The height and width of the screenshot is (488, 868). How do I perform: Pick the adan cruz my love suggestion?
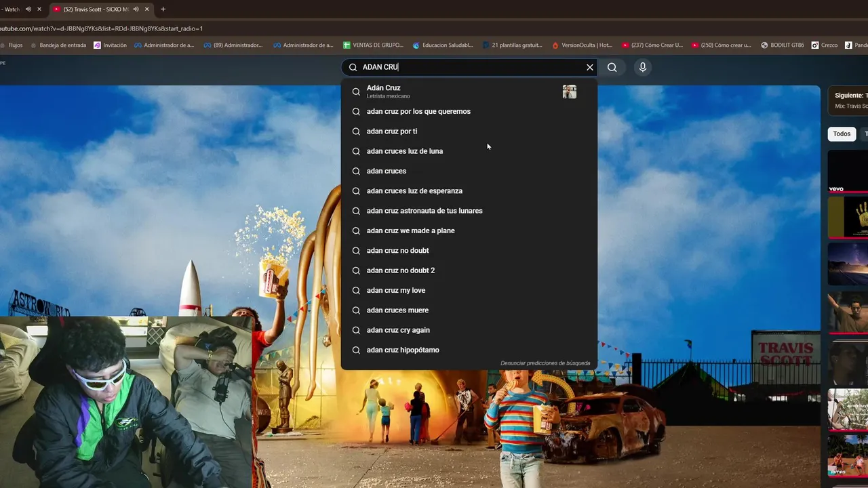point(469,290)
